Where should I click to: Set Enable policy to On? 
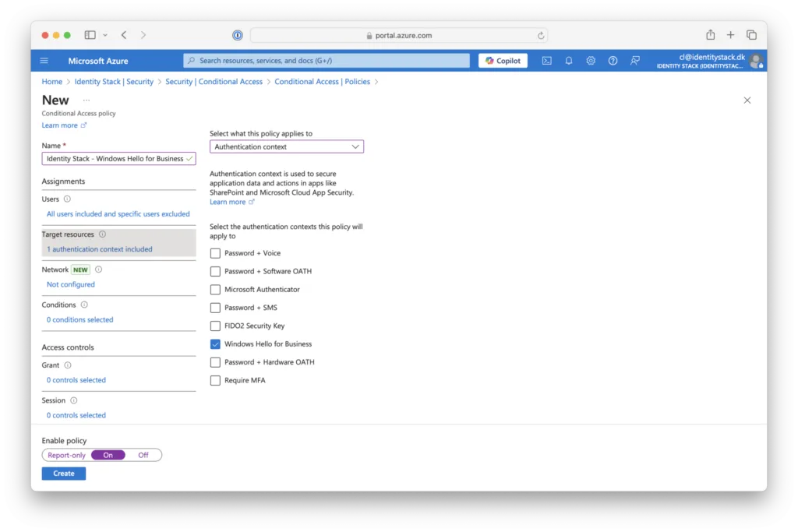point(108,455)
